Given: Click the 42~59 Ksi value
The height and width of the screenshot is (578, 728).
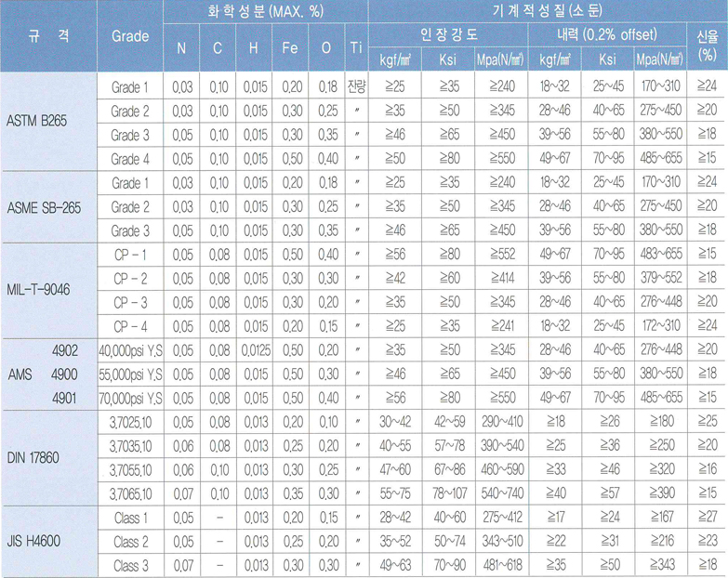Looking at the screenshot, I should pyautogui.click(x=449, y=422).
